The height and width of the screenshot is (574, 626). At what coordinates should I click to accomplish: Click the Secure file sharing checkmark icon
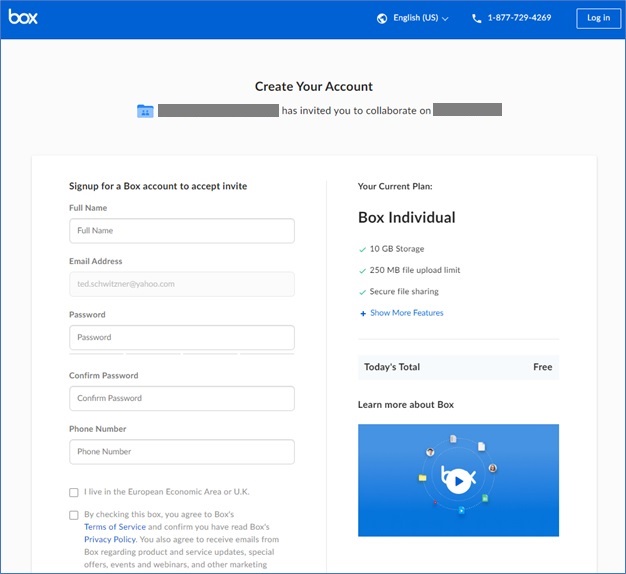363,292
